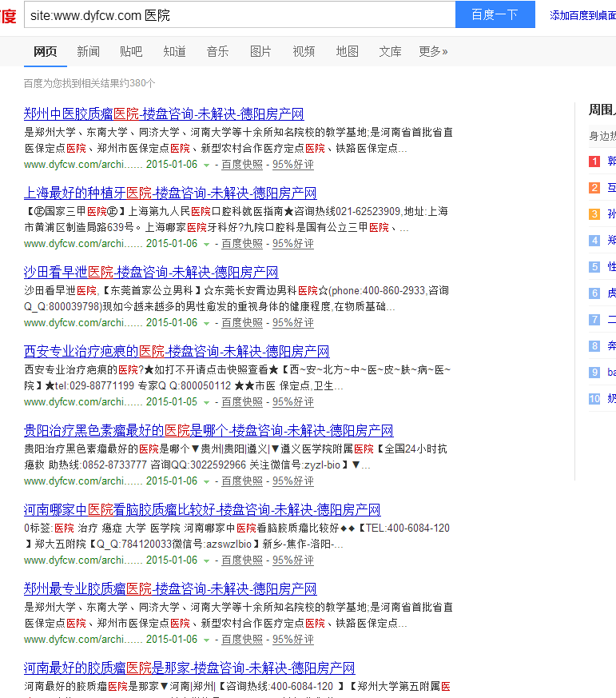Expand URL dropdown arrow for 郑州中医胶质瘤医院 result
This screenshot has height=698, width=616.
[x=206, y=166]
